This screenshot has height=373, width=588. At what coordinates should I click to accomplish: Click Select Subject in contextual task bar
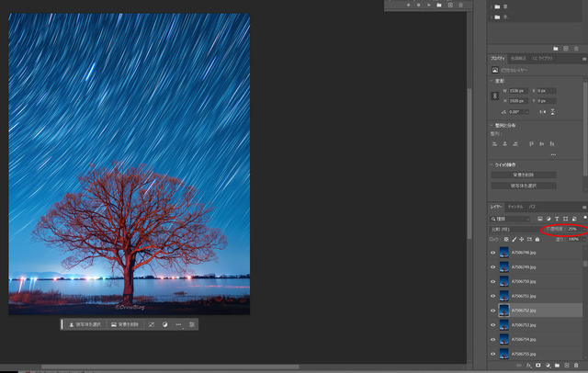coord(85,324)
